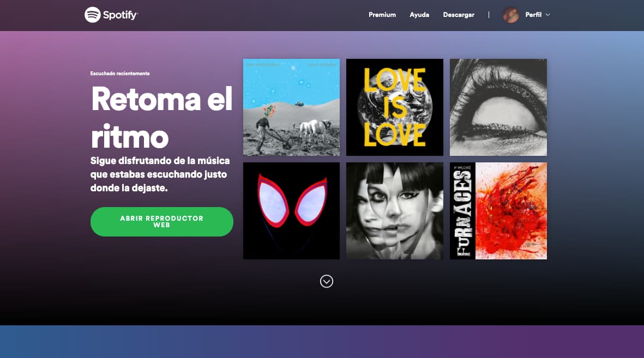Click the Retoma el ritmo heading
Screen dimensions: 644x358
[162, 117]
